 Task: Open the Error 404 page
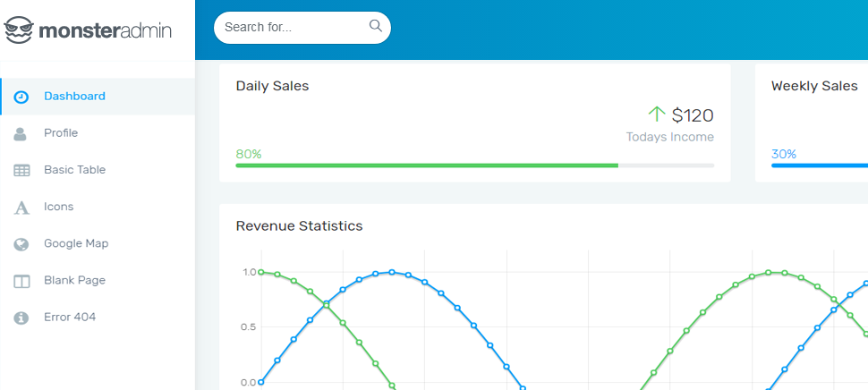(98, 317)
